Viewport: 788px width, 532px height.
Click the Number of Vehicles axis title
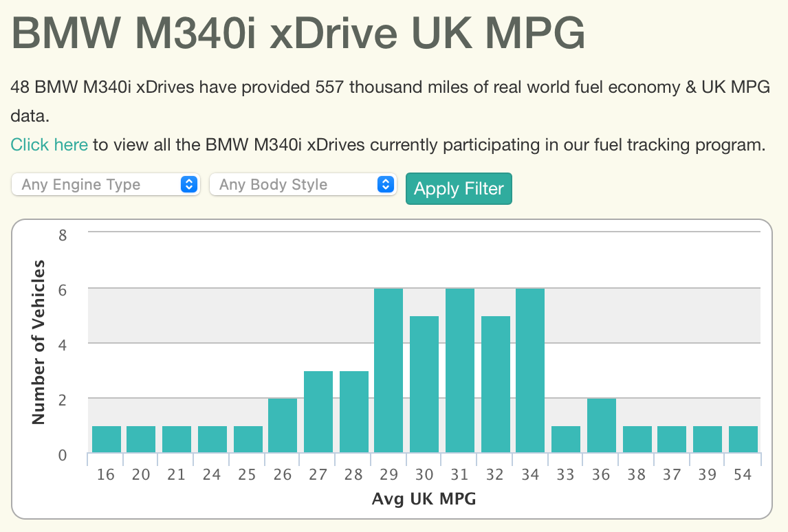[x=39, y=342]
